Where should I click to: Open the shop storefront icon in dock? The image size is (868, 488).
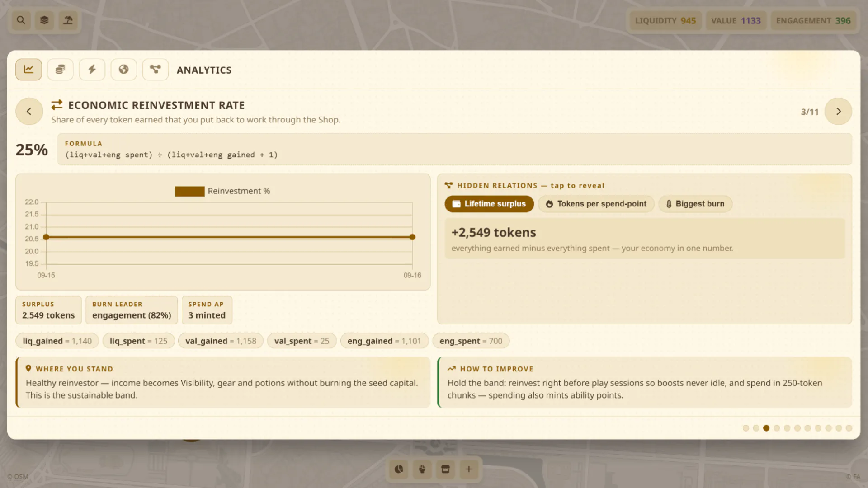coord(445,469)
